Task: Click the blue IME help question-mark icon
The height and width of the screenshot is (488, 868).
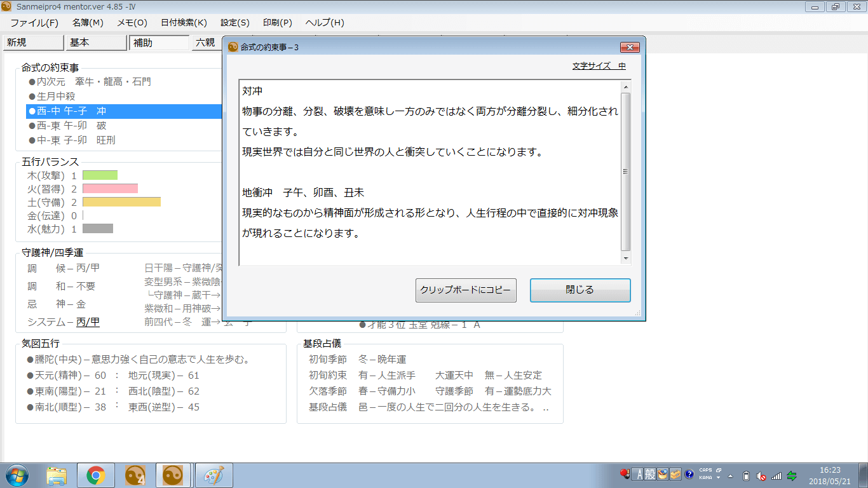Action: pos(689,474)
